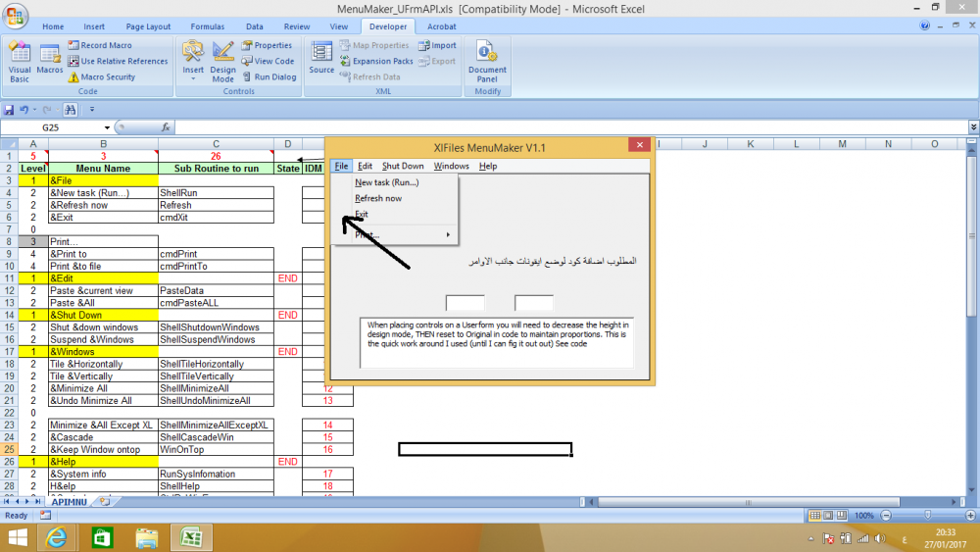980x552 pixels.
Task: Open the Edit menu in MenuMaker
Action: (365, 166)
